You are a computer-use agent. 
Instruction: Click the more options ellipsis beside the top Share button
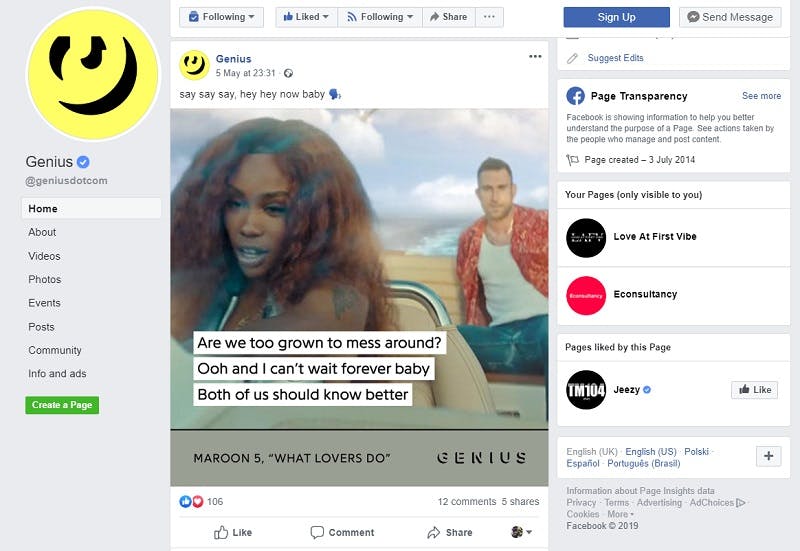coord(489,17)
